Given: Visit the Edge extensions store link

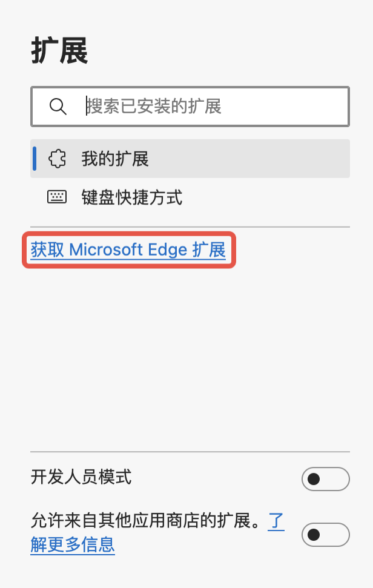Looking at the screenshot, I should (128, 249).
